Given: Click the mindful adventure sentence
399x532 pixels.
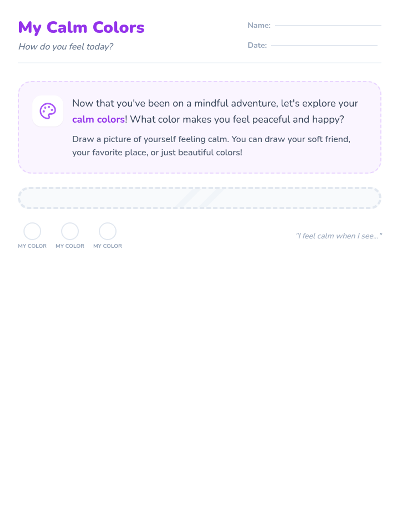Looking at the screenshot, I should pyautogui.click(x=215, y=111).
